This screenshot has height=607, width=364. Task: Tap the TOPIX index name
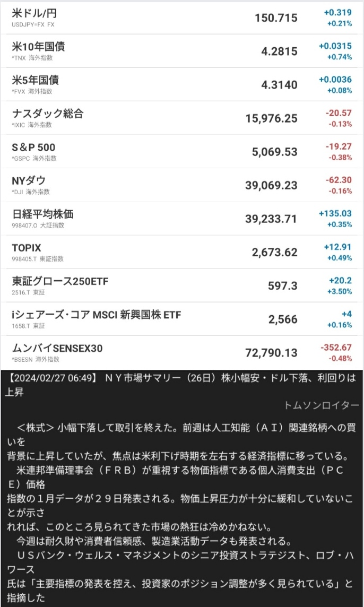(27, 248)
